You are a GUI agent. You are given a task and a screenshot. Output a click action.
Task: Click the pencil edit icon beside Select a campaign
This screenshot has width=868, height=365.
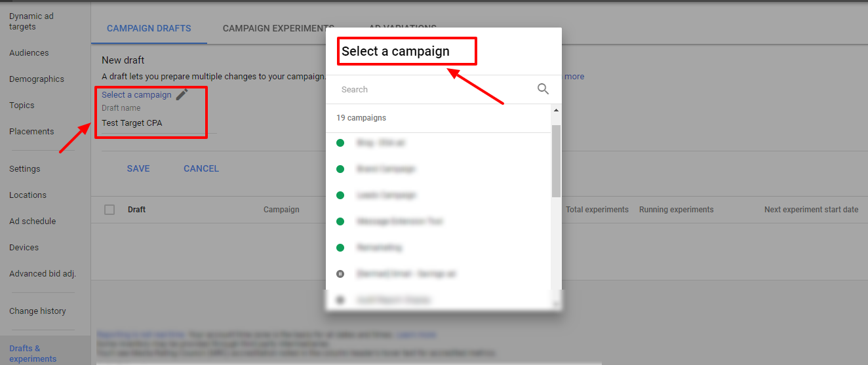(182, 94)
